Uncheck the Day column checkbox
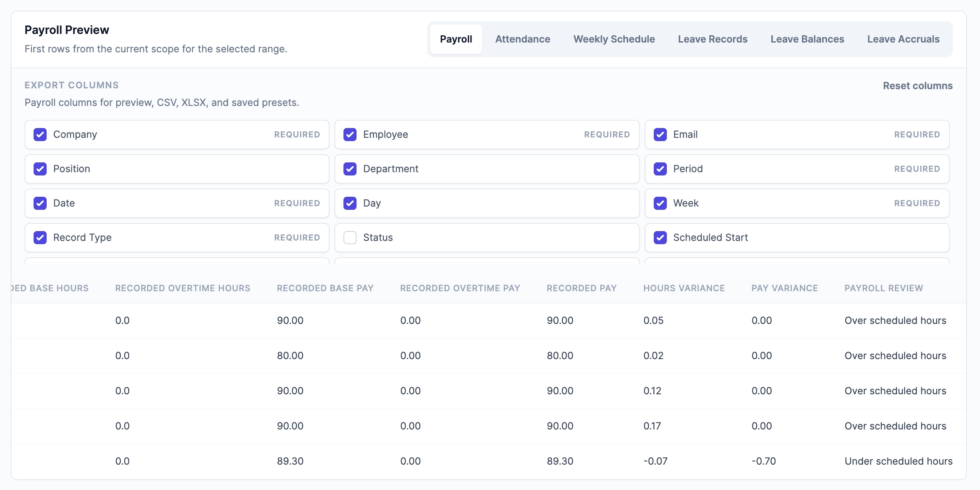Image resolution: width=980 pixels, height=490 pixels. coord(350,203)
